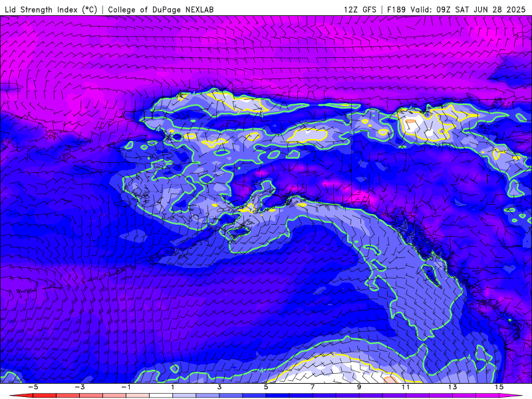Click the 'Lid Strength Index (°C)' title text
The height and width of the screenshot is (399, 532).
pos(51,10)
